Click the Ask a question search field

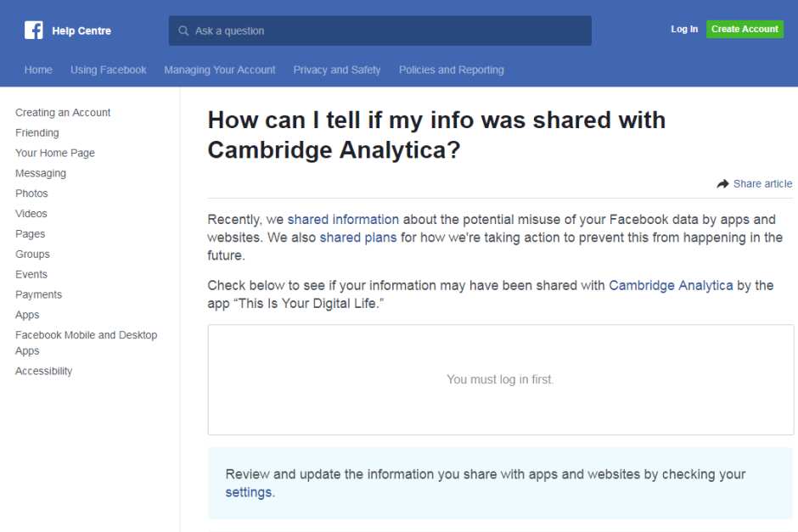[379, 30]
